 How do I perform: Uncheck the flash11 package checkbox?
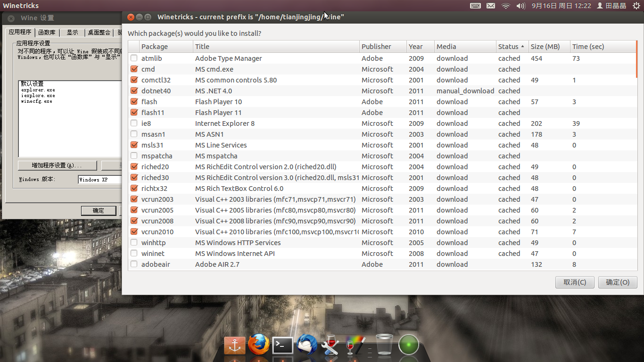point(134,113)
